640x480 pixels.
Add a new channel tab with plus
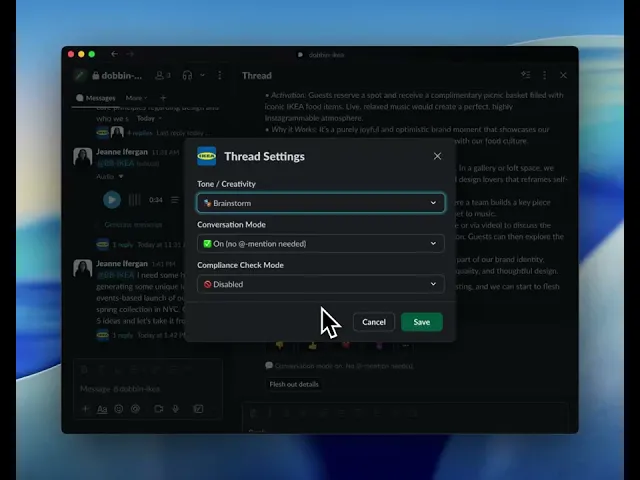coord(163,98)
